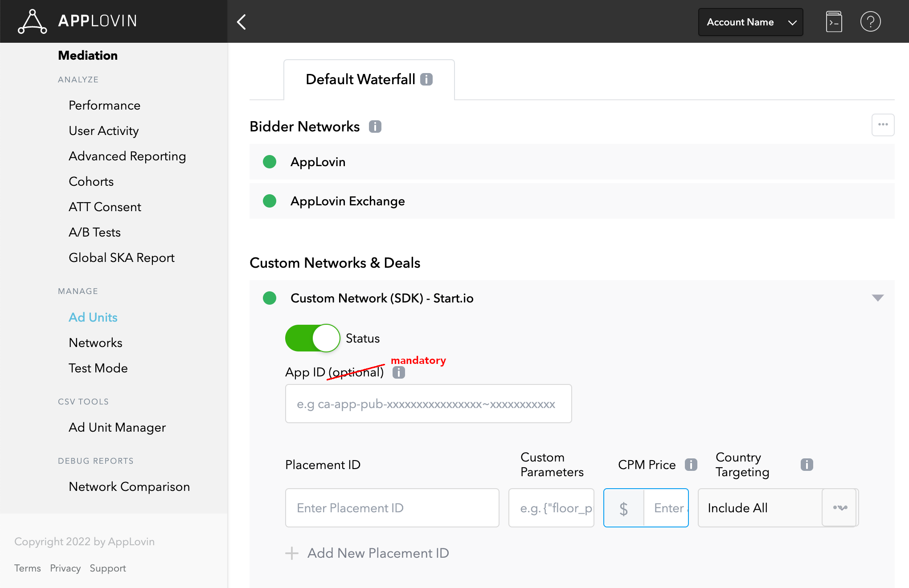Open User Activity in the sidebar
The width and height of the screenshot is (909, 588).
pyautogui.click(x=104, y=131)
